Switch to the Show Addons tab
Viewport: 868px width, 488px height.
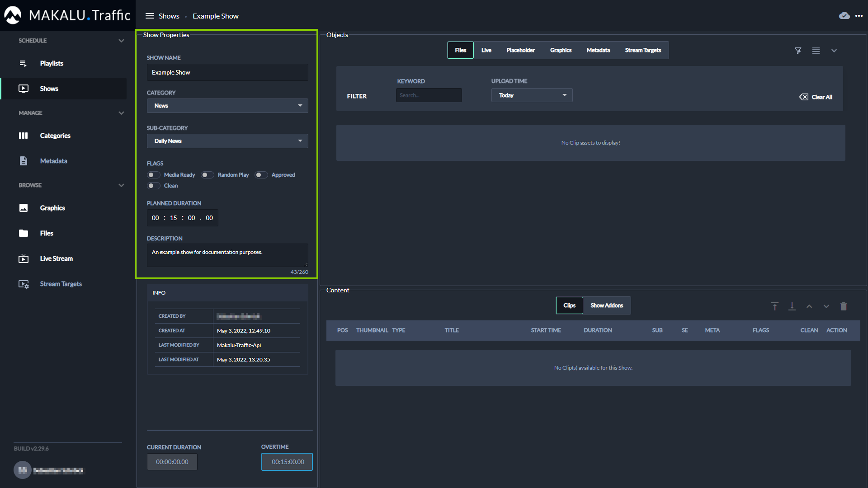coord(607,305)
